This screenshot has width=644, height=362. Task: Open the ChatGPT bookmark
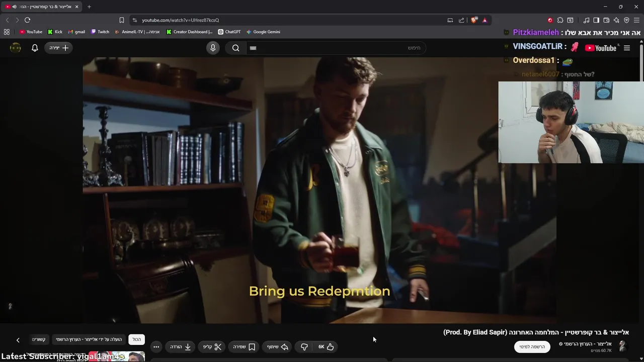point(229,32)
